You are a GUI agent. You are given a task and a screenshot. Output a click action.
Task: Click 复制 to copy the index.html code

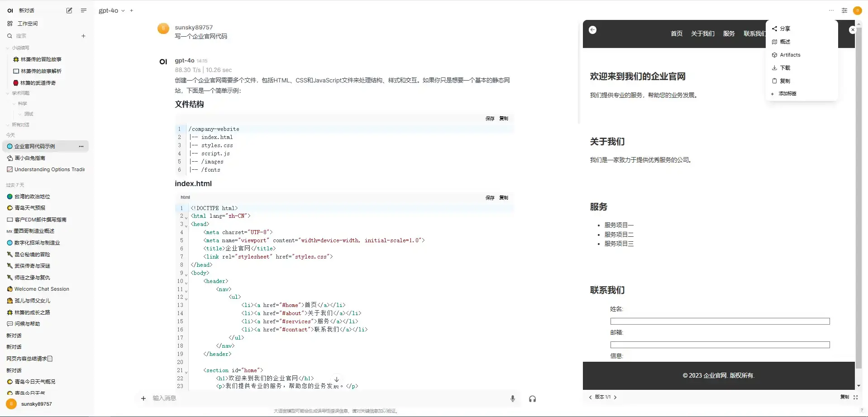point(503,197)
